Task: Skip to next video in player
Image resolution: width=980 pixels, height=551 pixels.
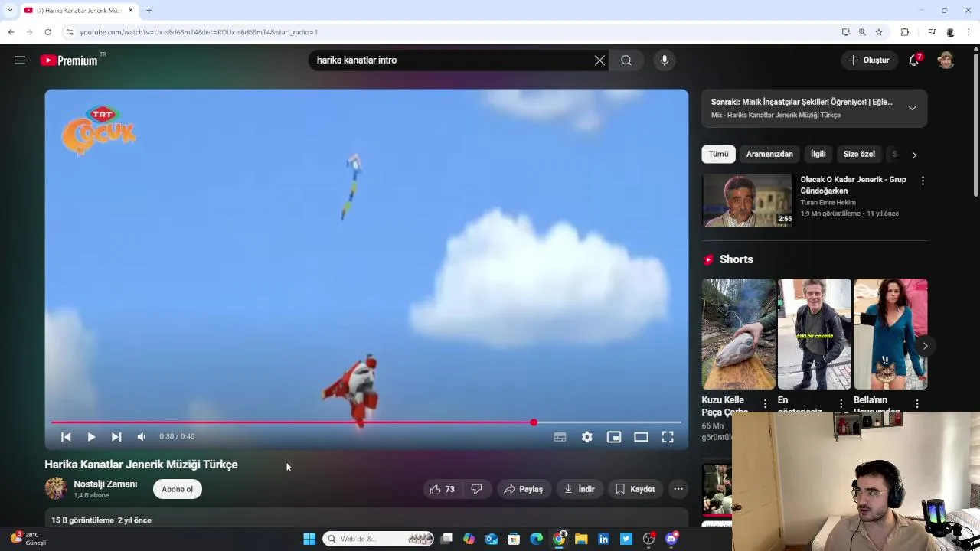Action: 116,437
